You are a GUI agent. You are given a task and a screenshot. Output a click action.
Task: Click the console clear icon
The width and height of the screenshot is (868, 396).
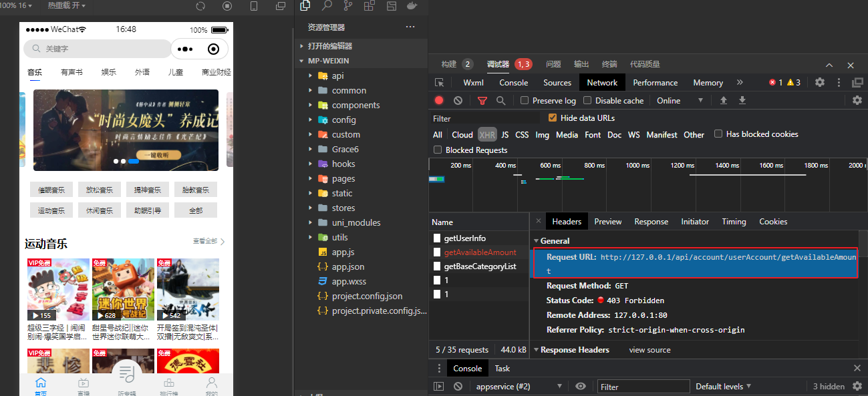pos(458,386)
